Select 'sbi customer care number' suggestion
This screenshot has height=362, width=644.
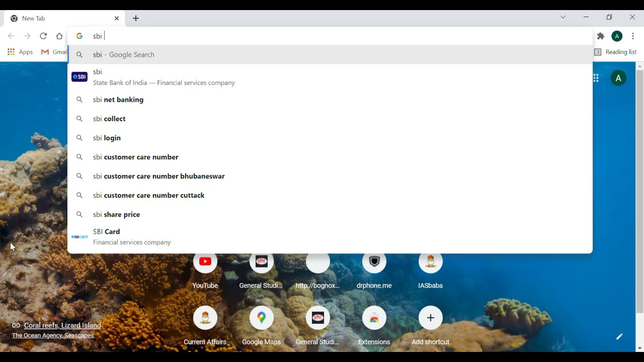click(330, 157)
